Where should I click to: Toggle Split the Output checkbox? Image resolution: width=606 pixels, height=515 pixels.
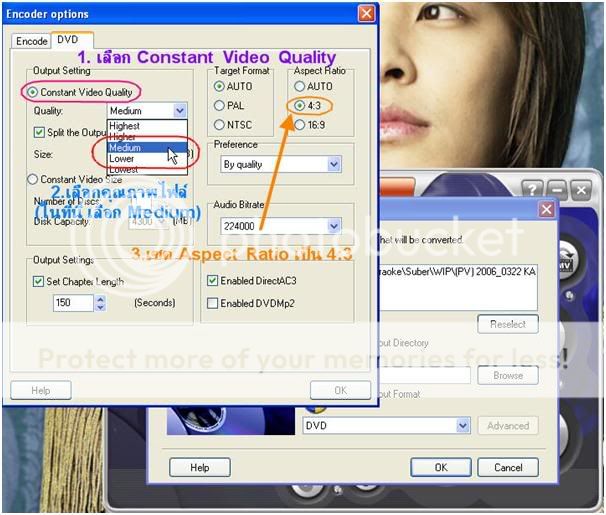click(x=39, y=133)
